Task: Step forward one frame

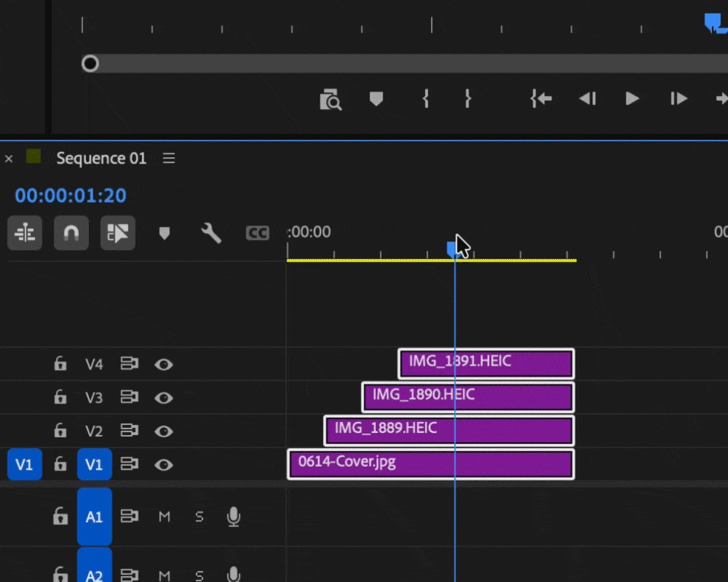Action: pyautogui.click(x=678, y=98)
